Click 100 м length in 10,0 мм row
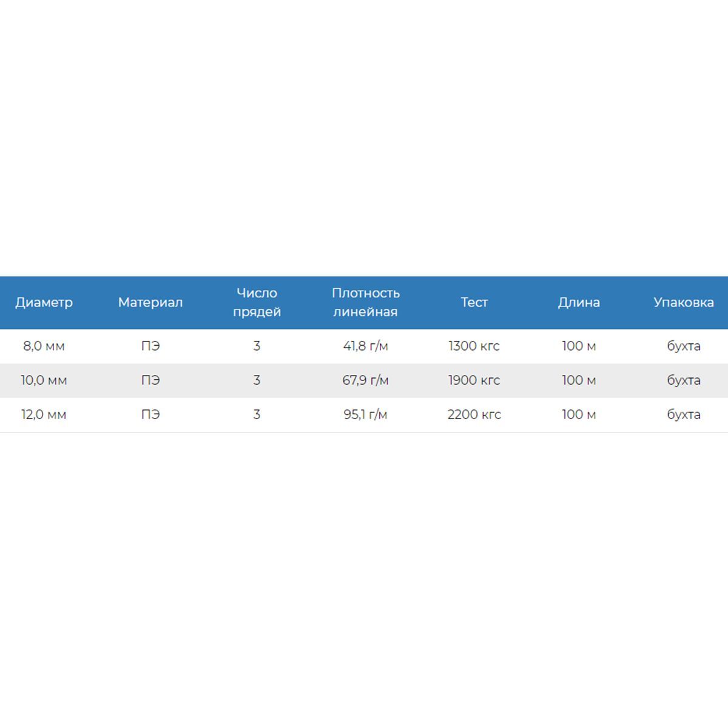The height and width of the screenshot is (728, 728). pyautogui.click(x=579, y=380)
